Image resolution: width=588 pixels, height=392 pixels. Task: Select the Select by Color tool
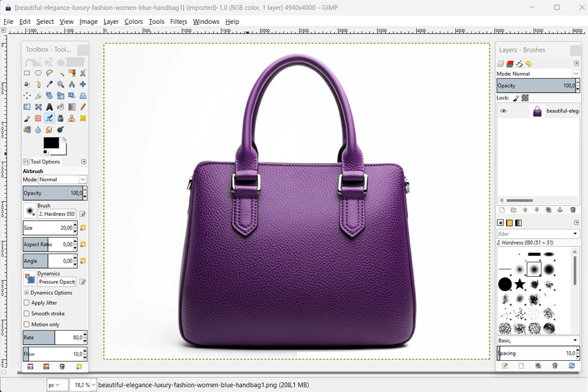[72, 73]
